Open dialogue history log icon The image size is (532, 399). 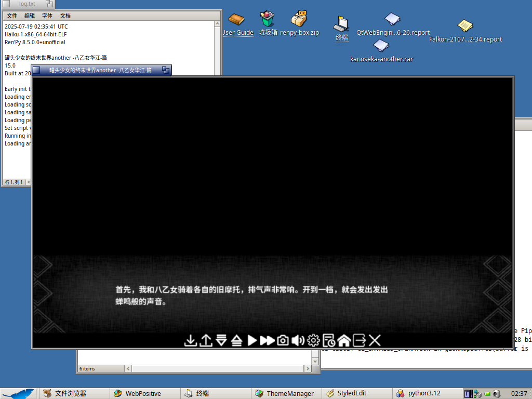[x=329, y=340]
